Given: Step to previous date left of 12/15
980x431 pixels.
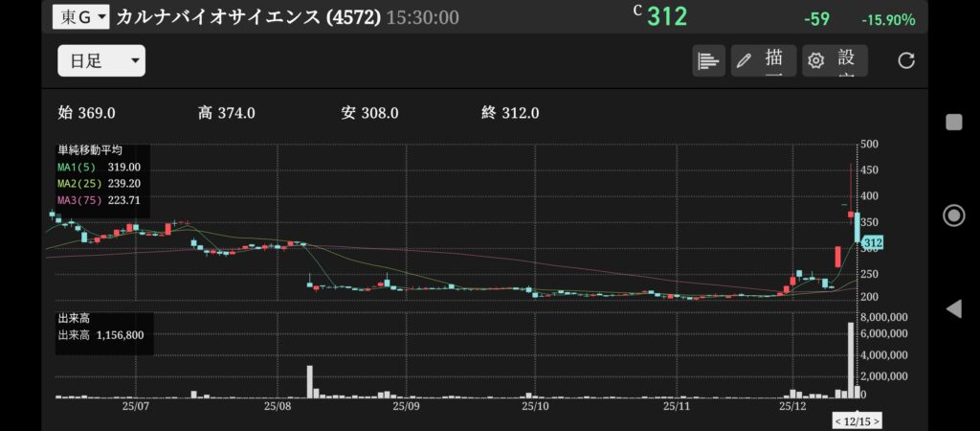Looking at the screenshot, I should pyautogui.click(x=838, y=421).
